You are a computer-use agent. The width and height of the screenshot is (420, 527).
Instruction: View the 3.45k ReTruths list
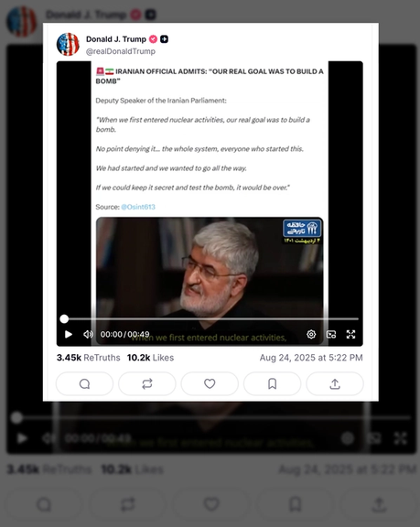click(89, 358)
